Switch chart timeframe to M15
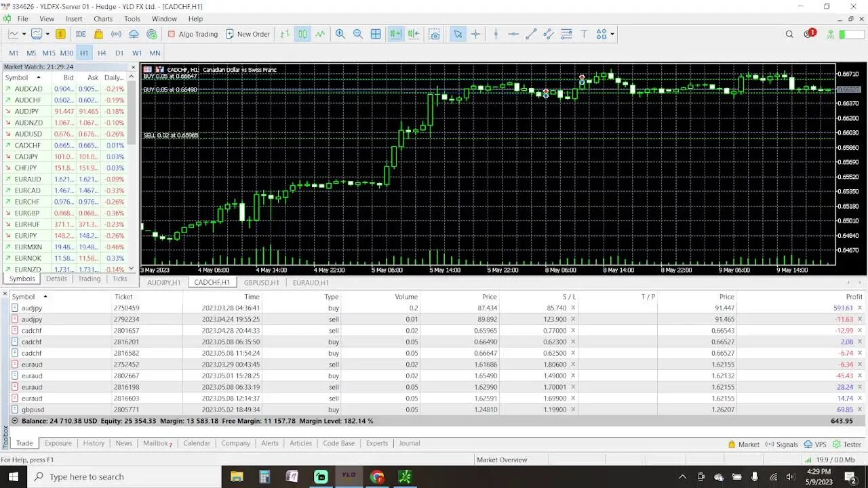The height and width of the screenshot is (488, 868). point(49,53)
